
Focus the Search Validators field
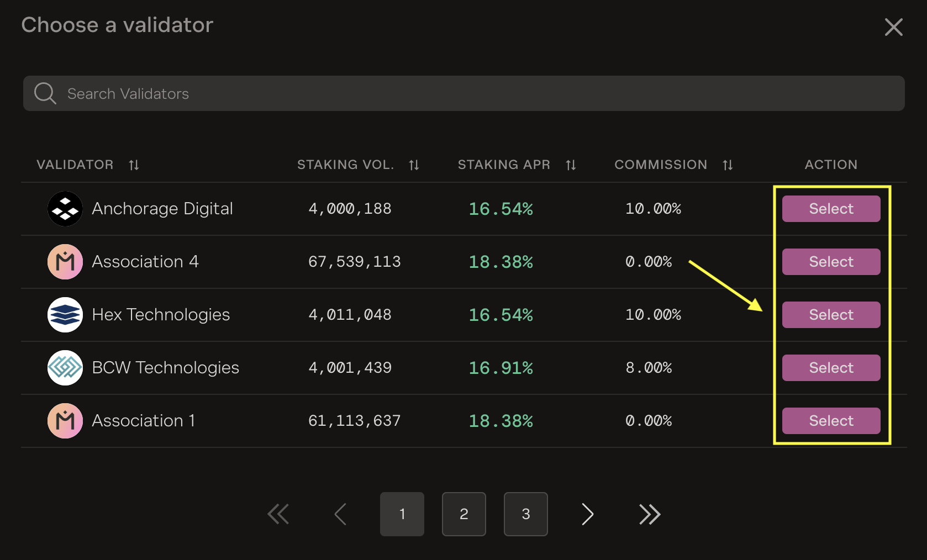(x=475, y=93)
